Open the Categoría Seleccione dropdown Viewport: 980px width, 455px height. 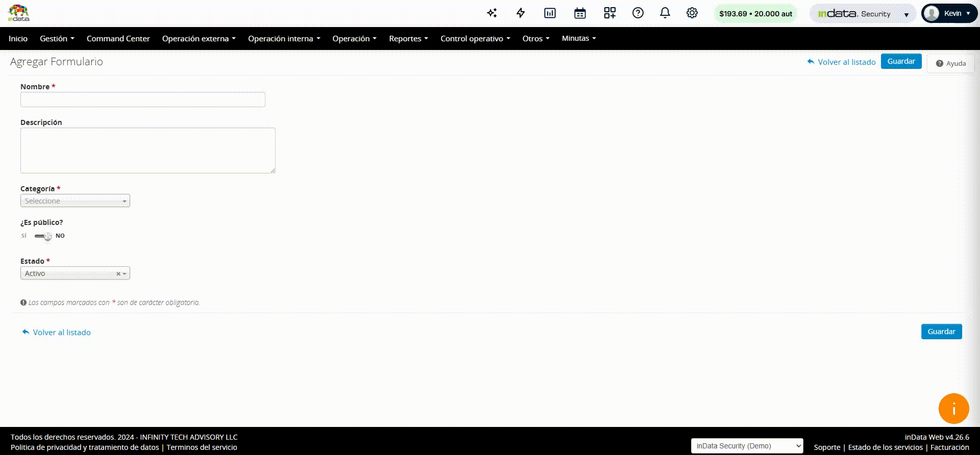point(75,201)
